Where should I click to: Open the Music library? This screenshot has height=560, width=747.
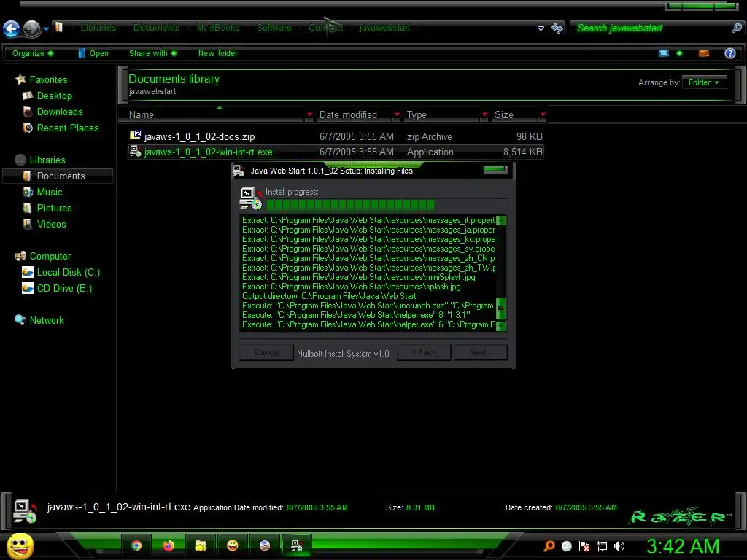50,192
